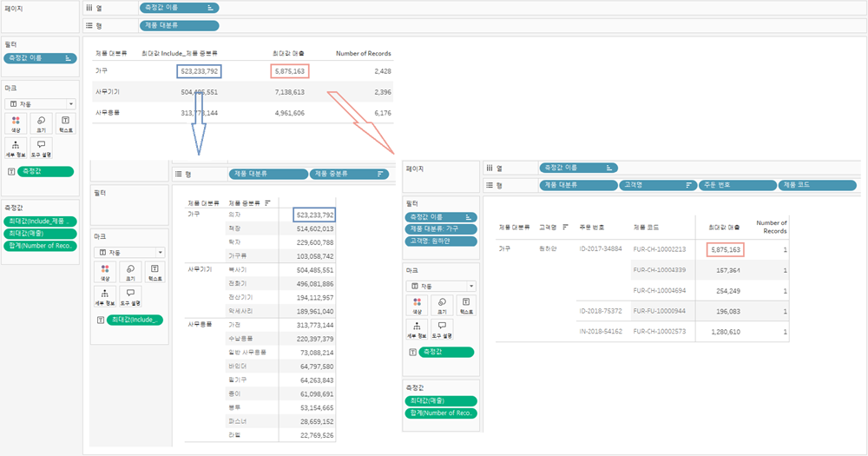Viewport: 868px width, 456px height.
Task: Select 주문 번호 pill on rows shelf
Action: point(737,185)
